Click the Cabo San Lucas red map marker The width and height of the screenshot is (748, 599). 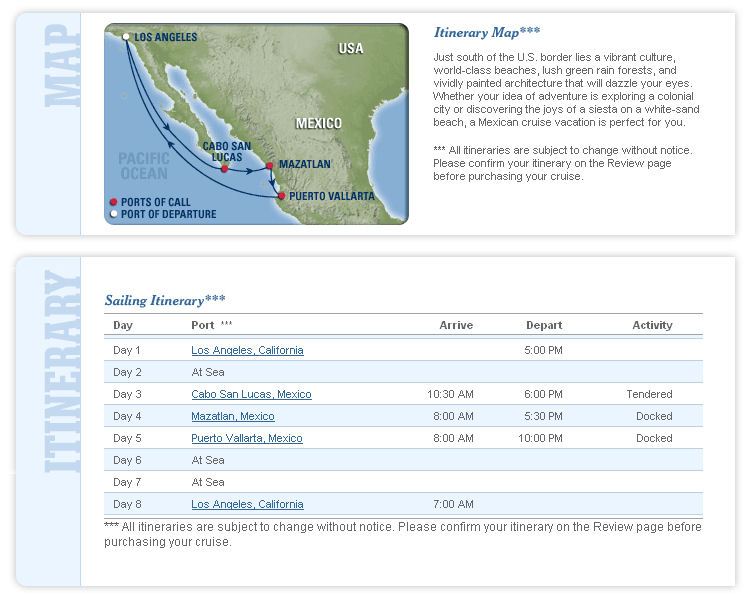(225, 169)
